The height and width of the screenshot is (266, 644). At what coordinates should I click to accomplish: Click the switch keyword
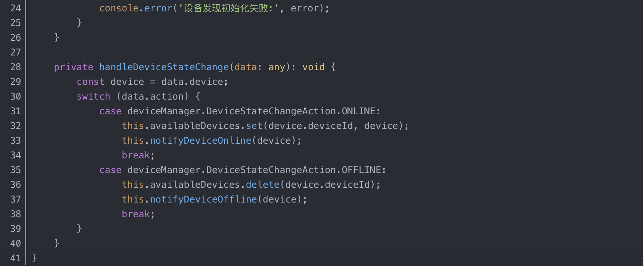93,96
